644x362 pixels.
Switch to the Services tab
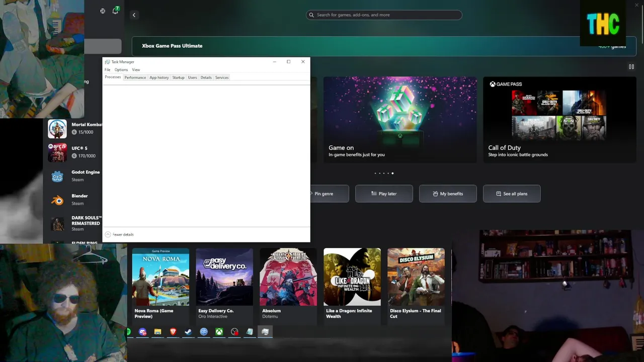tap(222, 77)
